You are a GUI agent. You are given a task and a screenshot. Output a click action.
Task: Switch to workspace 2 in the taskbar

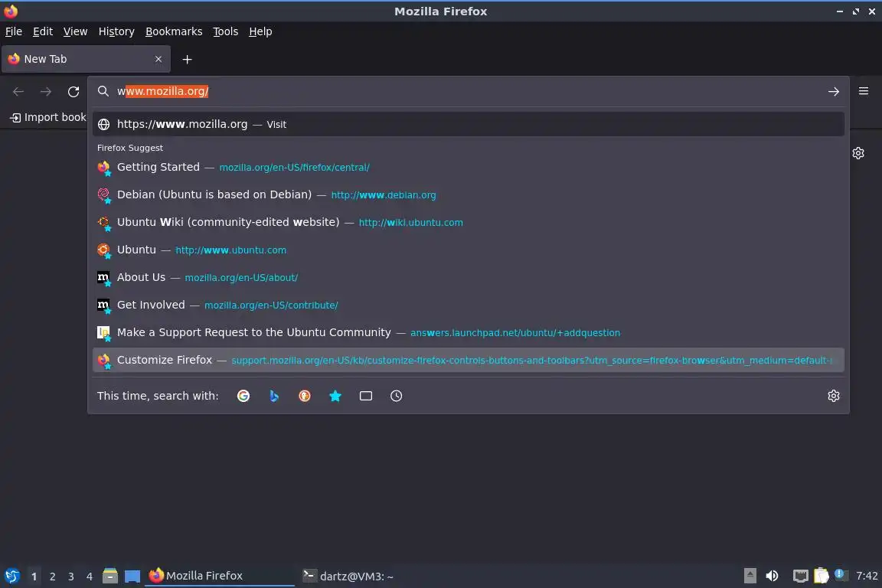pos(52,577)
